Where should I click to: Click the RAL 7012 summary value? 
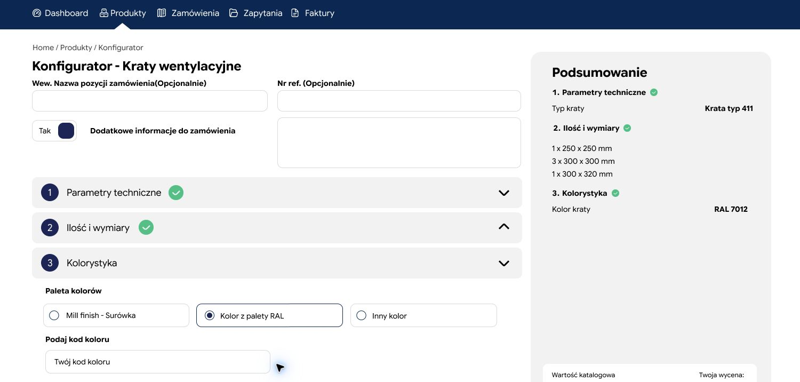pyautogui.click(x=731, y=209)
